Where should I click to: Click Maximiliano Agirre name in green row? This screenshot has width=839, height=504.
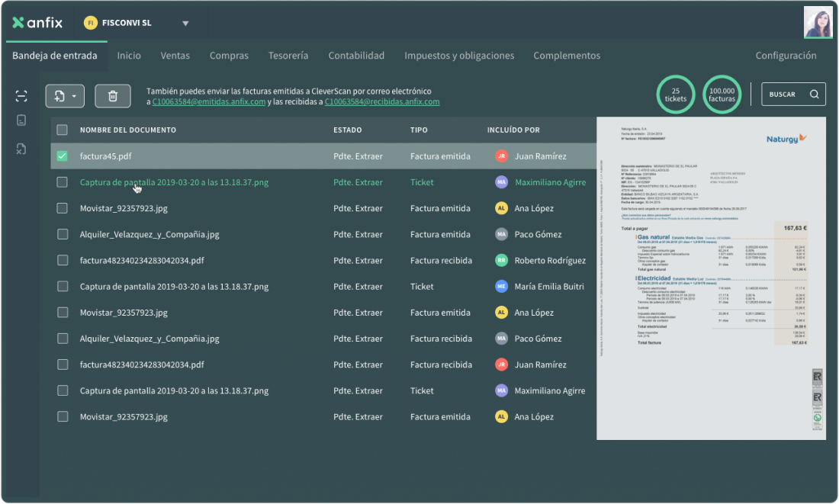(550, 182)
